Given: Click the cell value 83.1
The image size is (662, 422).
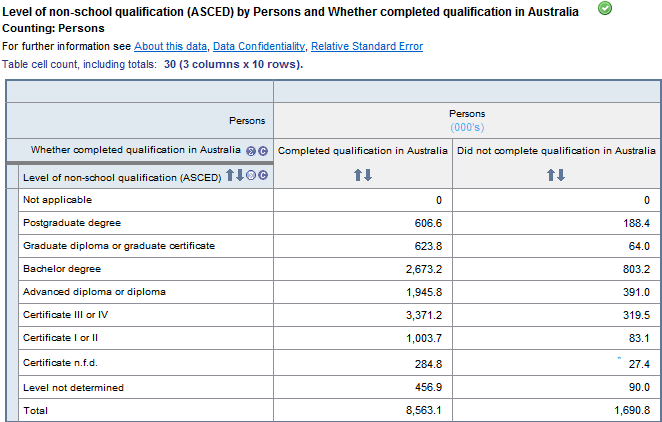Looking at the screenshot, I should click(639, 338).
